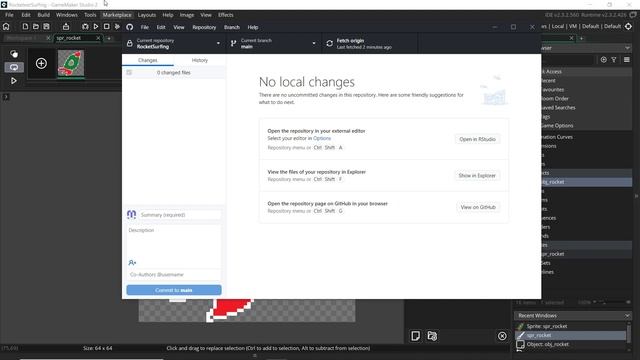Open the Current repository dropdown
Image resolution: width=640 pixels, height=360 pixels.
tap(174, 43)
